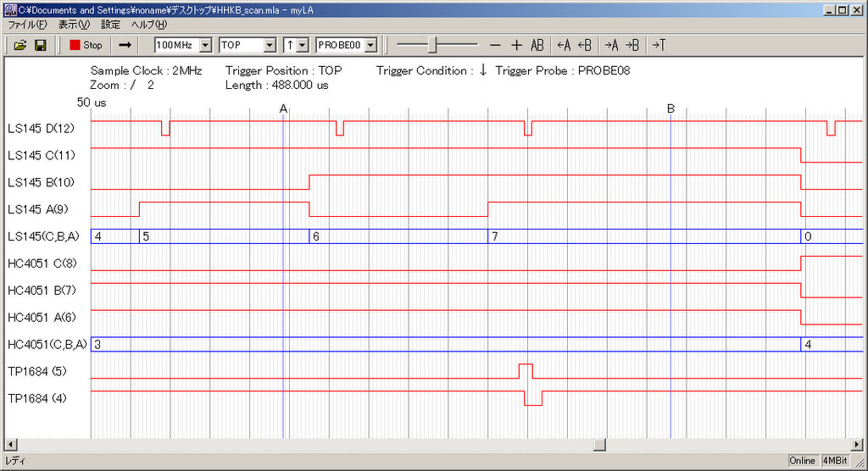The width and height of the screenshot is (868, 471).
Task: Open the 設定 settings menu
Action: click(x=110, y=25)
